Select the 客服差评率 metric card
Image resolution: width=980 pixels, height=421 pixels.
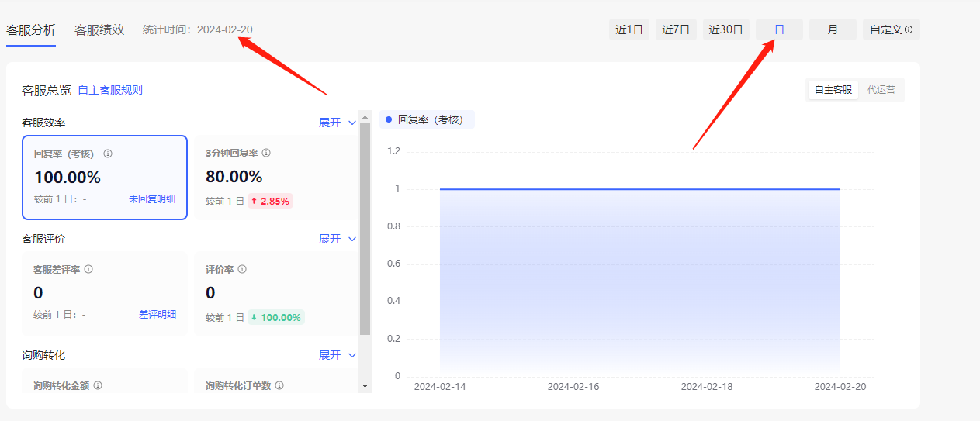(x=105, y=294)
